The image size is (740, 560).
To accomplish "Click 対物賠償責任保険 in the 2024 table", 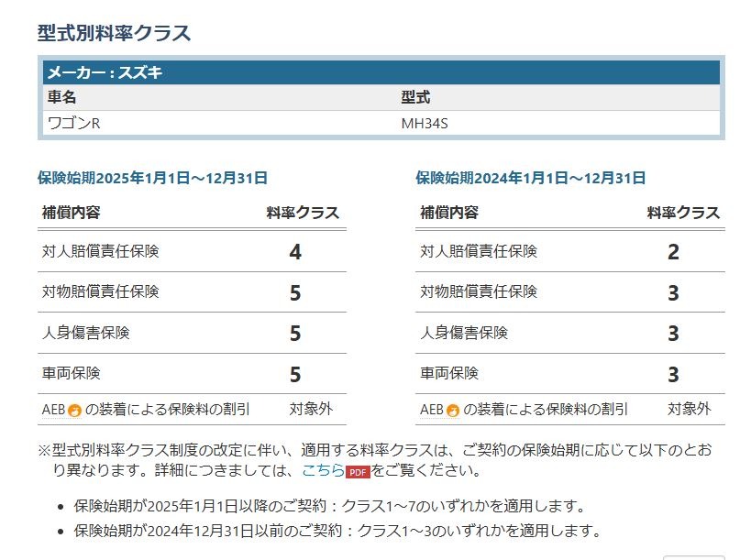I will (x=479, y=291).
